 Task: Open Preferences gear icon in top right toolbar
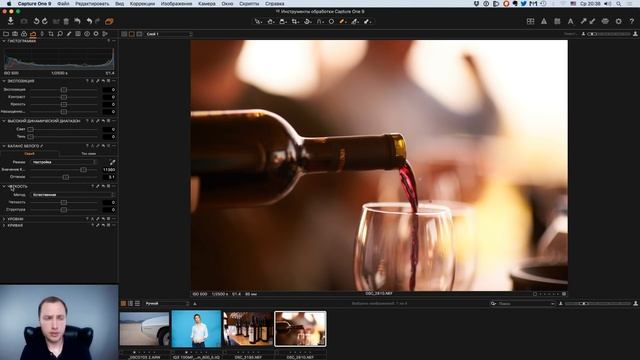coord(618,21)
